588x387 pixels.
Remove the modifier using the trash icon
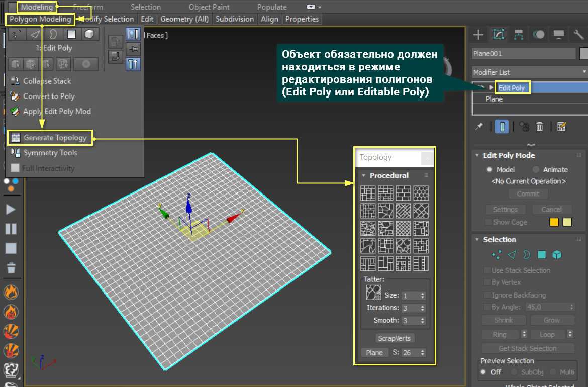tap(540, 126)
